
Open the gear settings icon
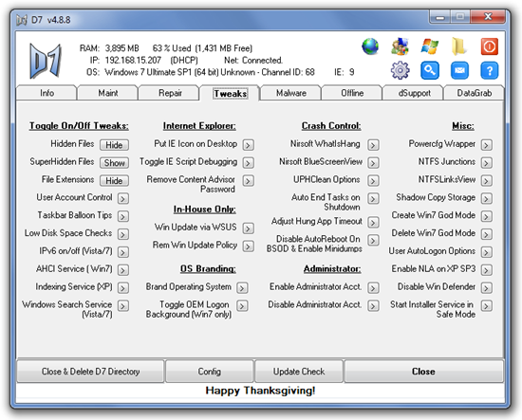coord(400,70)
